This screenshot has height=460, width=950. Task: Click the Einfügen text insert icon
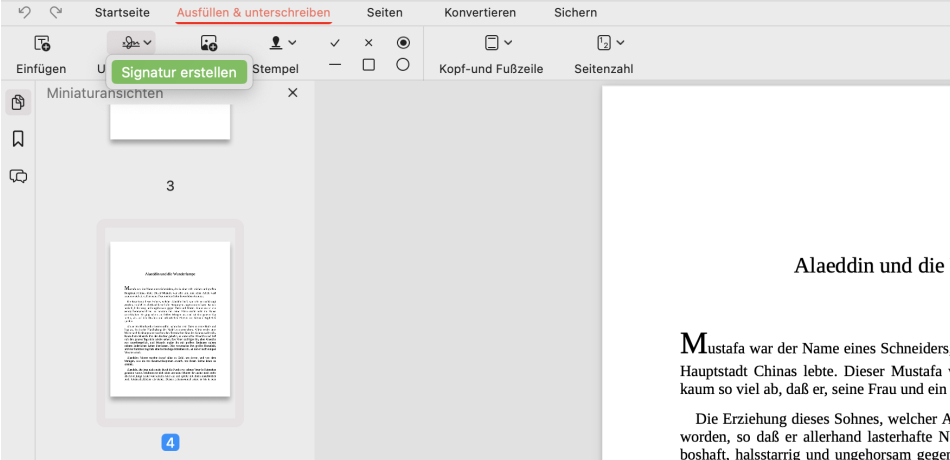(41, 43)
